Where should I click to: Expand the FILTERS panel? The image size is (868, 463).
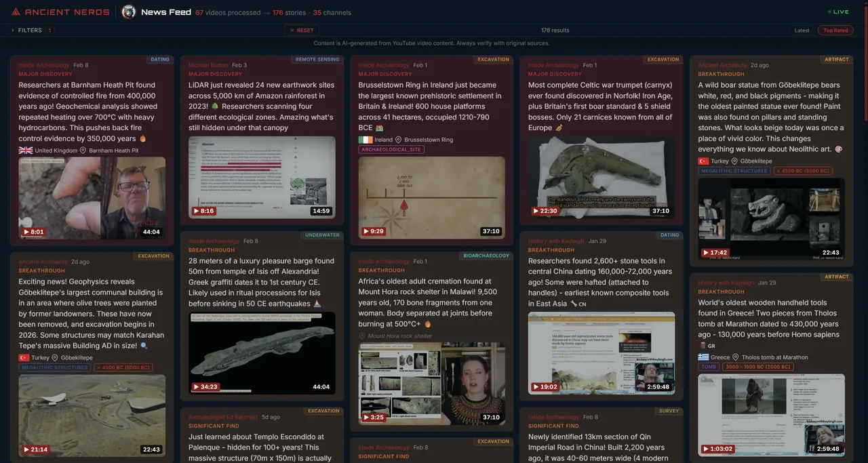(x=28, y=31)
